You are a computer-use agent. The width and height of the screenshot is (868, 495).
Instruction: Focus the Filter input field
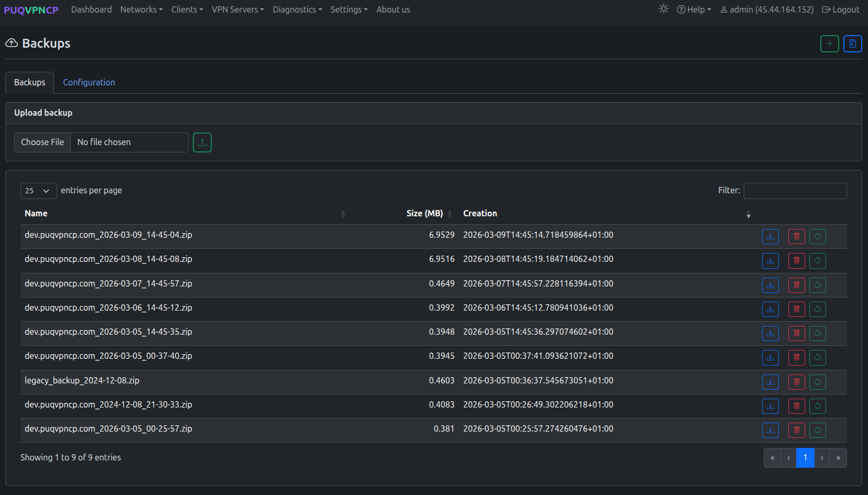pyautogui.click(x=795, y=191)
